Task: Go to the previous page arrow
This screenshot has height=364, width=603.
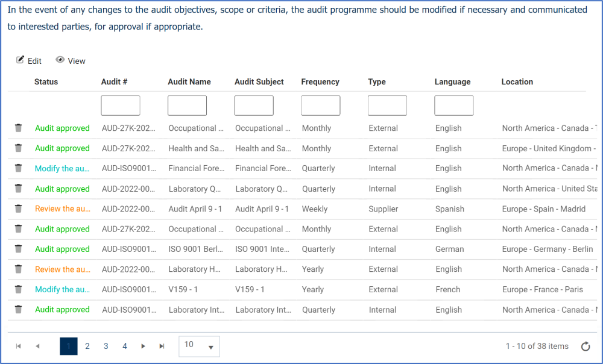Action: tap(37, 346)
